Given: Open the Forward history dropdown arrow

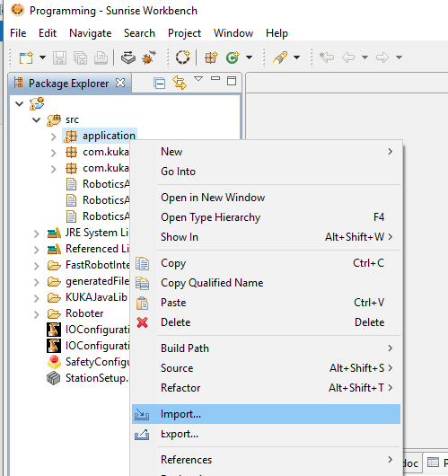Looking at the screenshot, I should pyautogui.click(x=400, y=57).
